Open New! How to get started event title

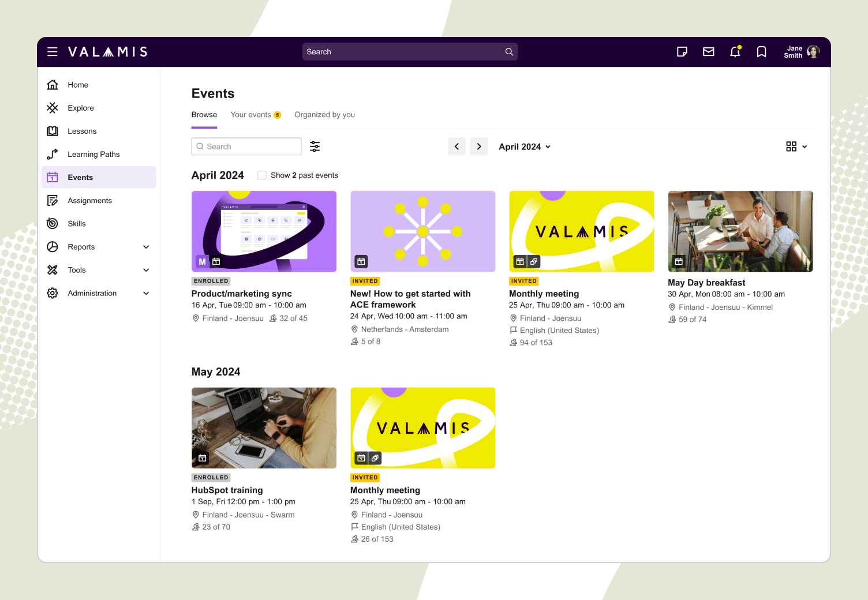pyautogui.click(x=410, y=299)
